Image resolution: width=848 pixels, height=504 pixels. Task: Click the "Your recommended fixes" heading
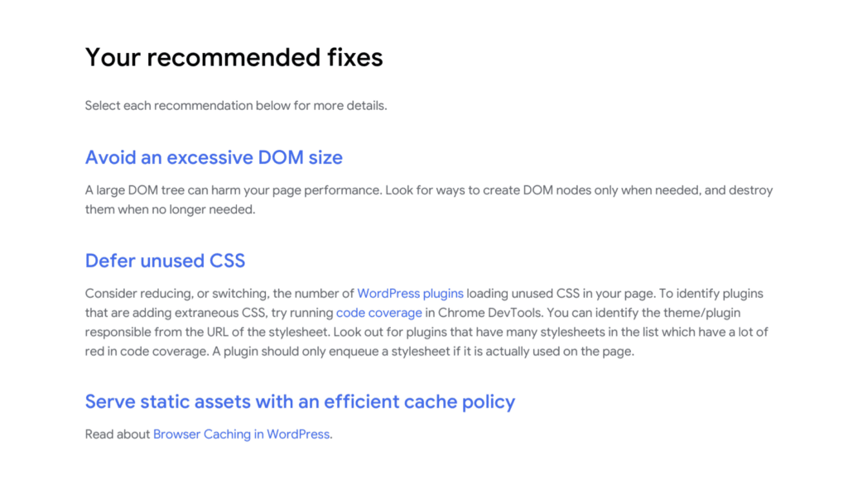tap(234, 57)
